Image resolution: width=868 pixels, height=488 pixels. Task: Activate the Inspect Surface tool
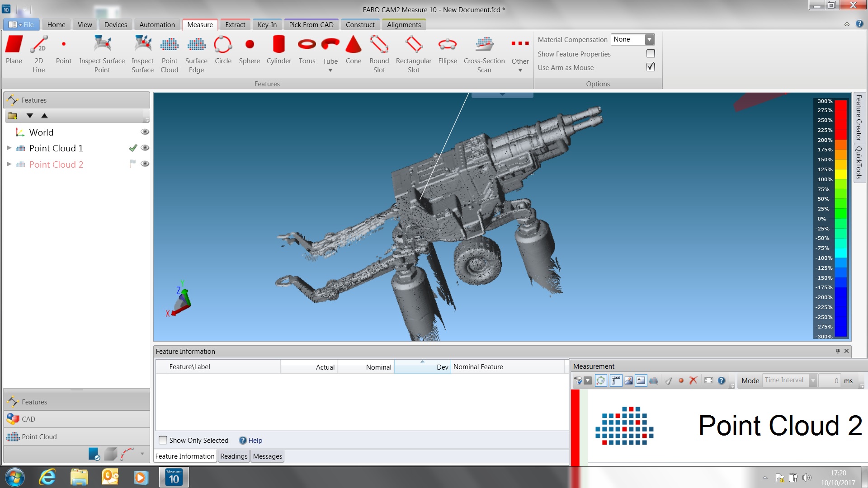coord(142,54)
